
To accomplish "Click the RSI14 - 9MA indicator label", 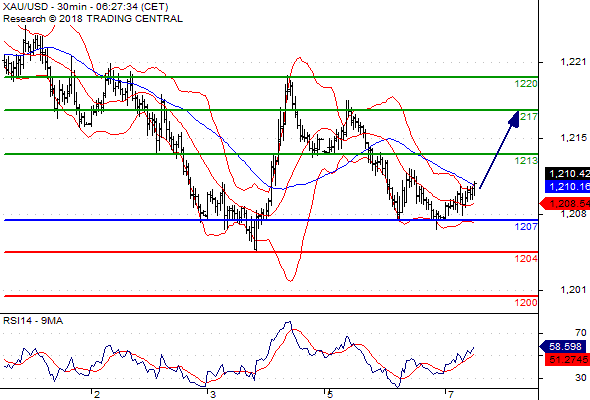I will [x=33, y=321].
